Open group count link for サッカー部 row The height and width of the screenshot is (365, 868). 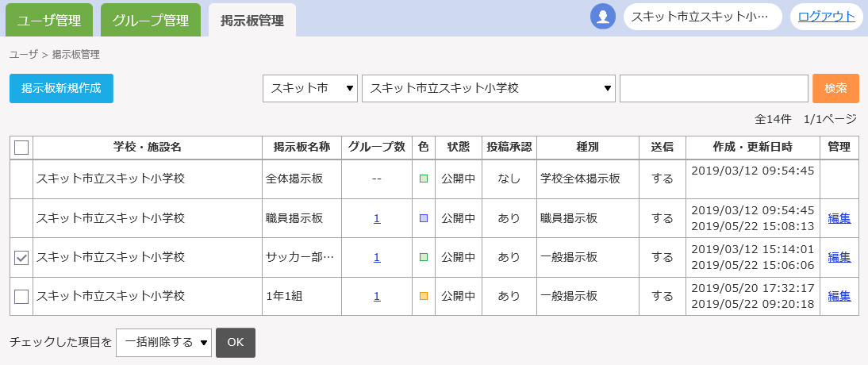(377, 257)
